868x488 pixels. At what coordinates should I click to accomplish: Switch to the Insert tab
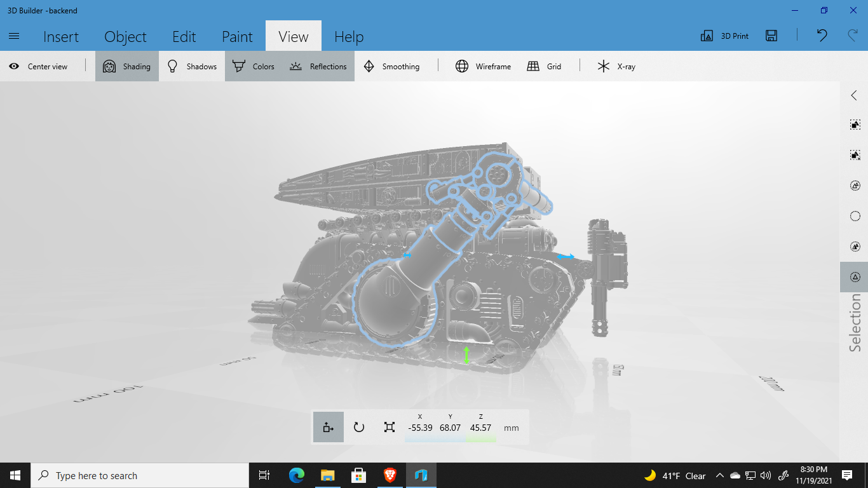coord(61,37)
